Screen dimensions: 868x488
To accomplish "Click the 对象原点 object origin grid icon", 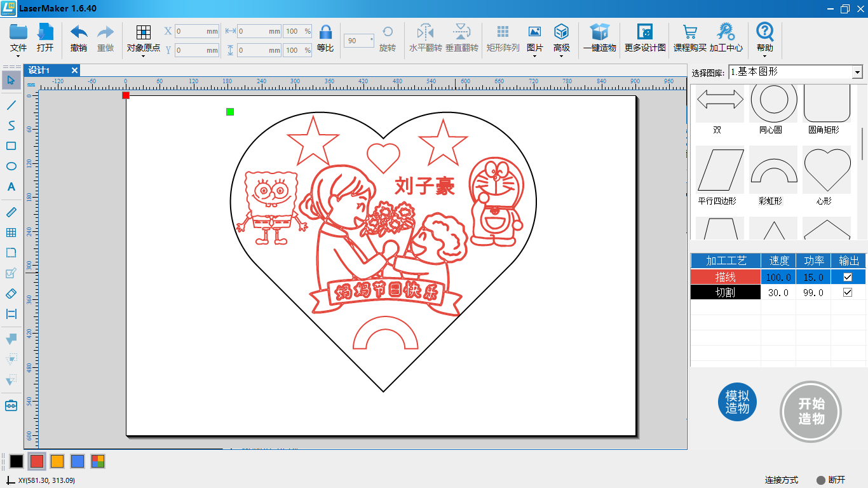I will click(144, 32).
